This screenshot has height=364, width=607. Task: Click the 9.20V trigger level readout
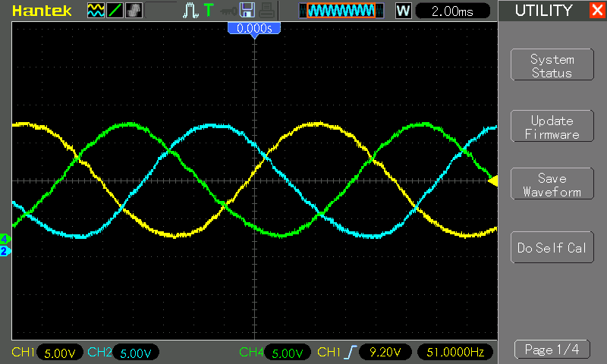tap(385, 352)
